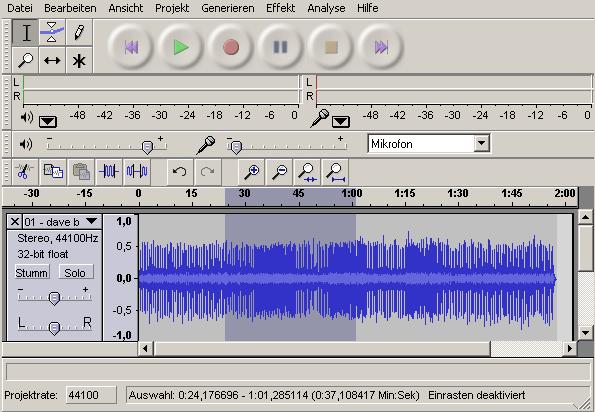595x412 pixels.
Task: Click the Redo arrow
Action: [208, 172]
